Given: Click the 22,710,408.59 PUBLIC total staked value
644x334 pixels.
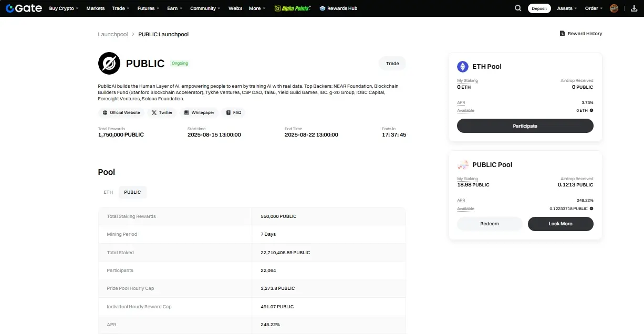Looking at the screenshot, I should [x=285, y=253].
